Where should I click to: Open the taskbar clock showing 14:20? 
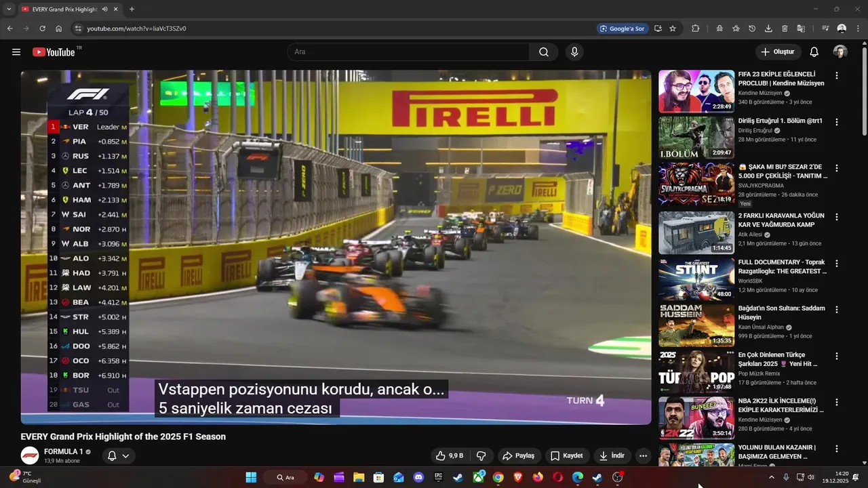pyautogui.click(x=835, y=477)
